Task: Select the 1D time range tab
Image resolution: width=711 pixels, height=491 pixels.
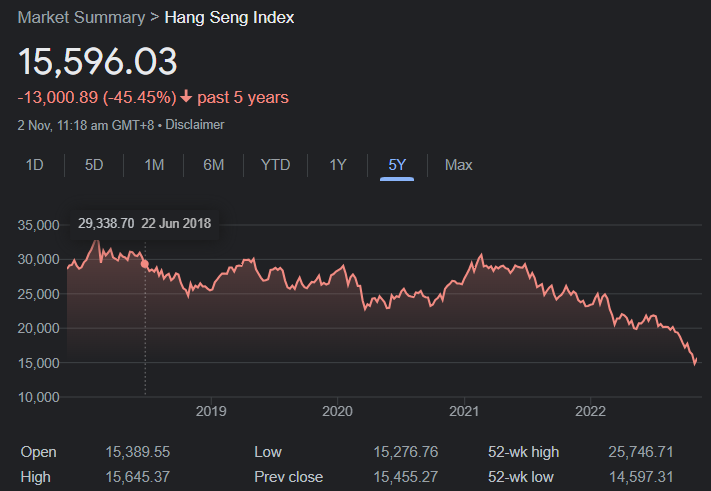Action: coord(34,165)
